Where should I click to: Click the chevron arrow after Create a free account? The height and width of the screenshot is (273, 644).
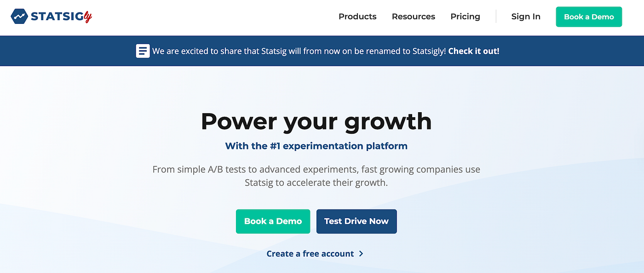click(x=361, y=254)
